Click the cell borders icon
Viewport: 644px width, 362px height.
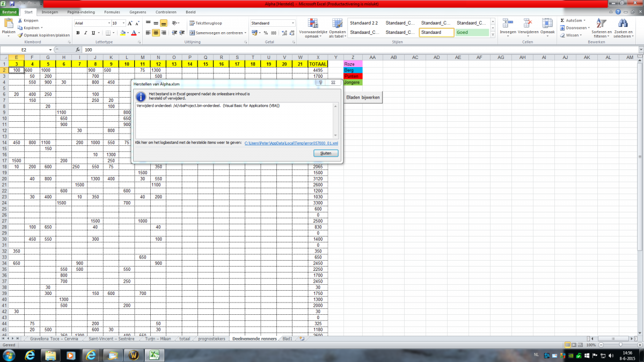coord(108,33)
